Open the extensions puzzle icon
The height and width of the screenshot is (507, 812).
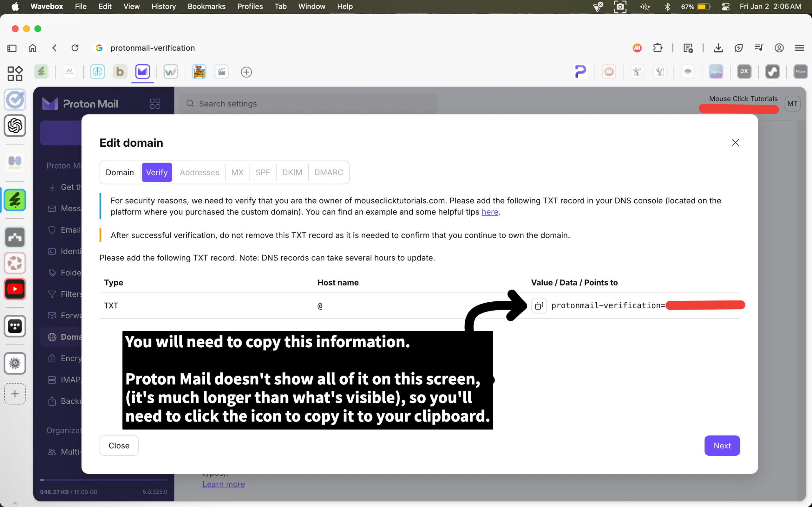(658, 48)
